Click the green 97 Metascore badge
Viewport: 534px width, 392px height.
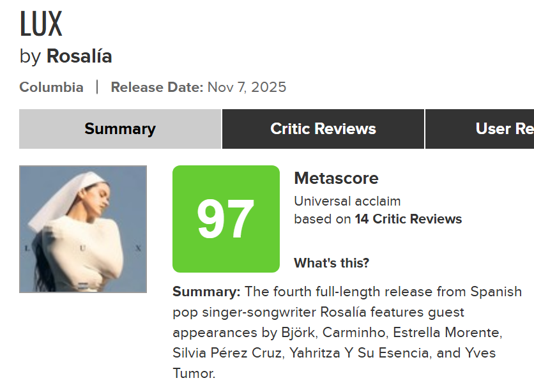[x=226, y=219]
